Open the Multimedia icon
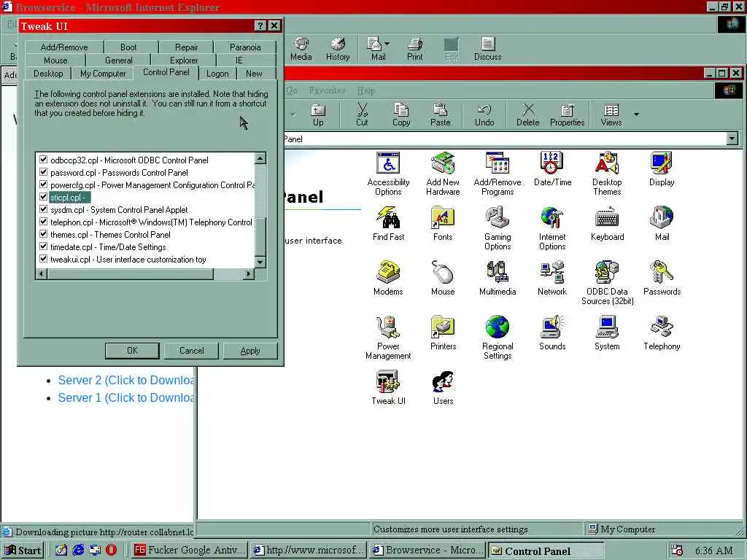Screen dimensions: 747x560 click(498, 279)
